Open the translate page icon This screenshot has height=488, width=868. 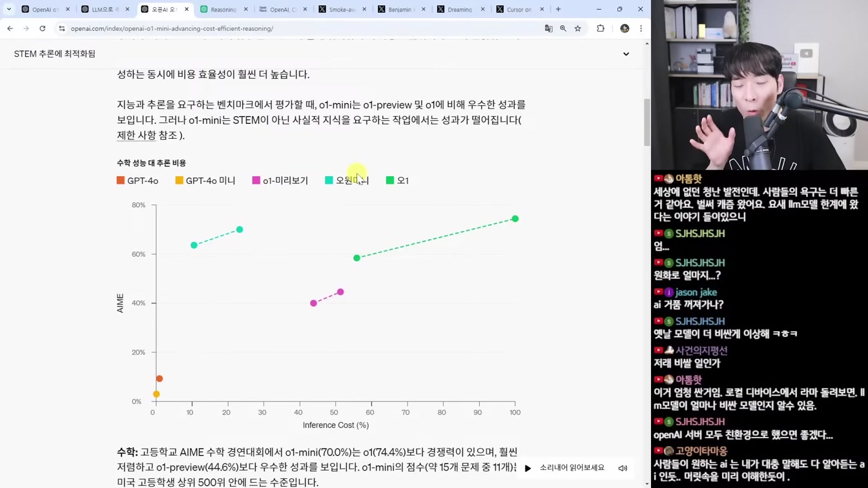[x=548, y=28]
